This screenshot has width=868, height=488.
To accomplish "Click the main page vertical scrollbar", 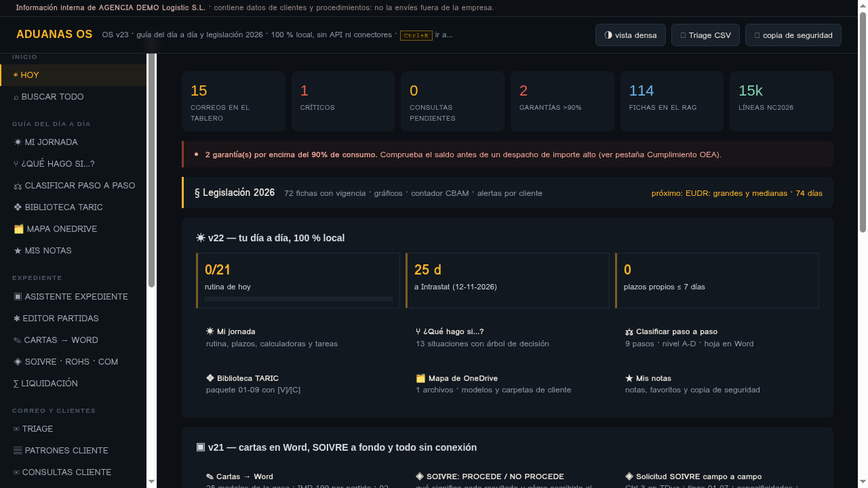I will 863,122.
